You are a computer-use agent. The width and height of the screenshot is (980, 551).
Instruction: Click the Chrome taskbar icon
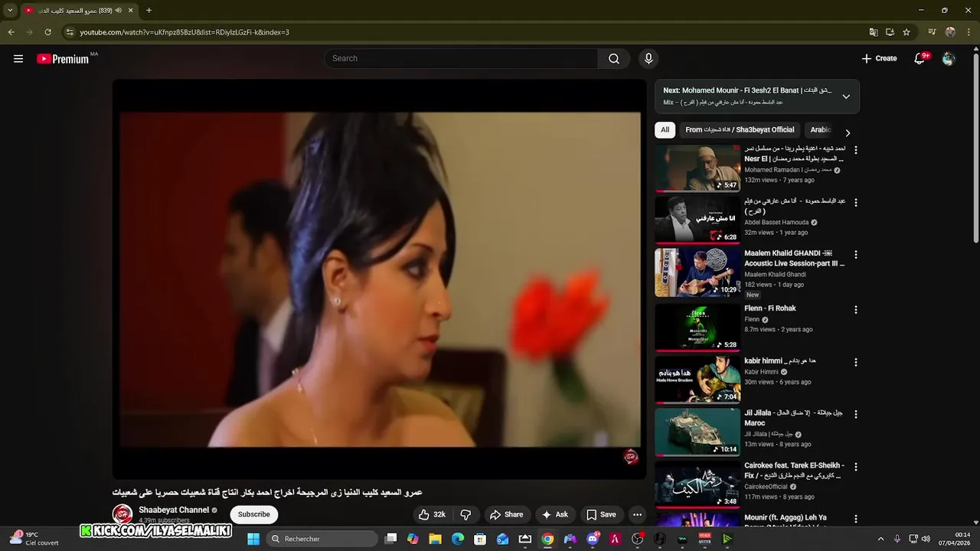tap(547, 539)
